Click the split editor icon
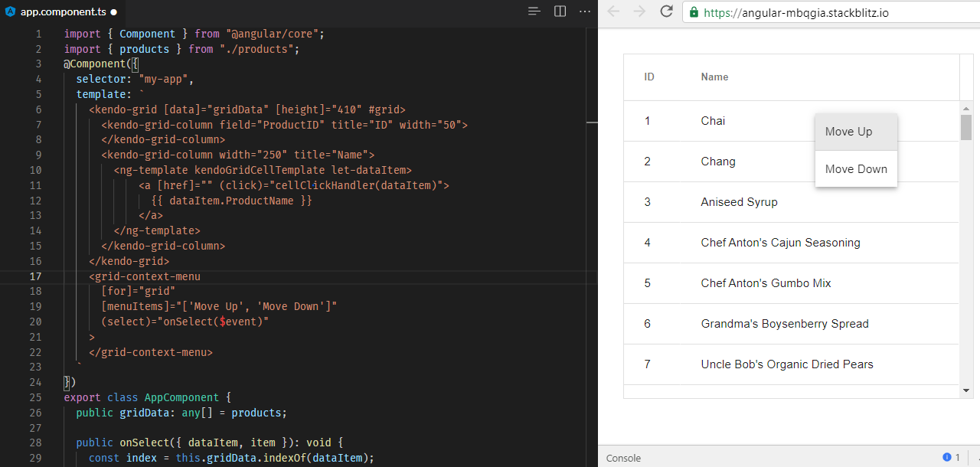This screenshot has width=980, height=467. (x=560, y=11)
